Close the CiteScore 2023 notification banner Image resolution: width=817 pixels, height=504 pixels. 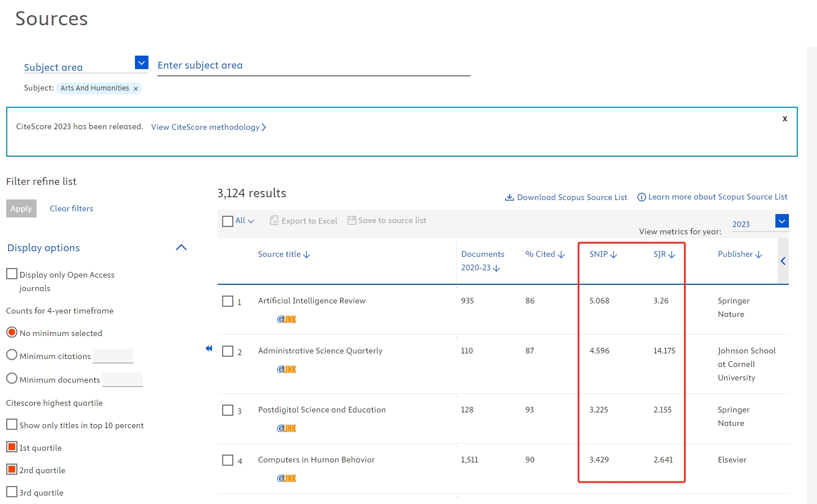point(784,119)
